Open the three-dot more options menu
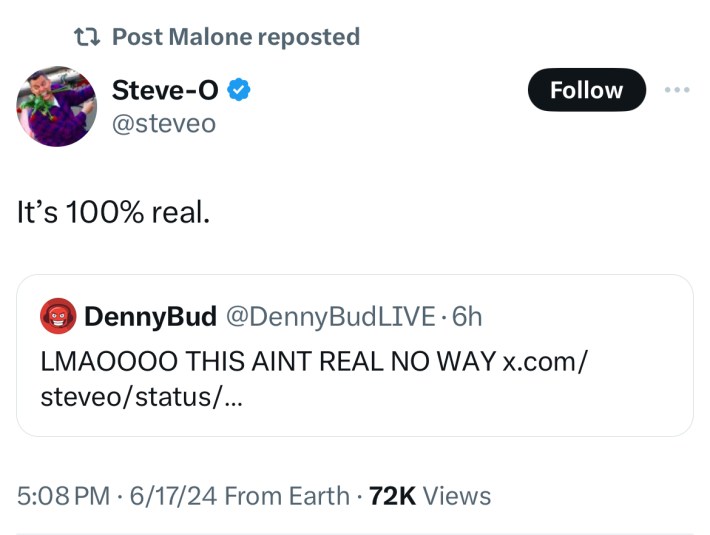Viewport: 710px width, 535px height. (x=677, y=90)
